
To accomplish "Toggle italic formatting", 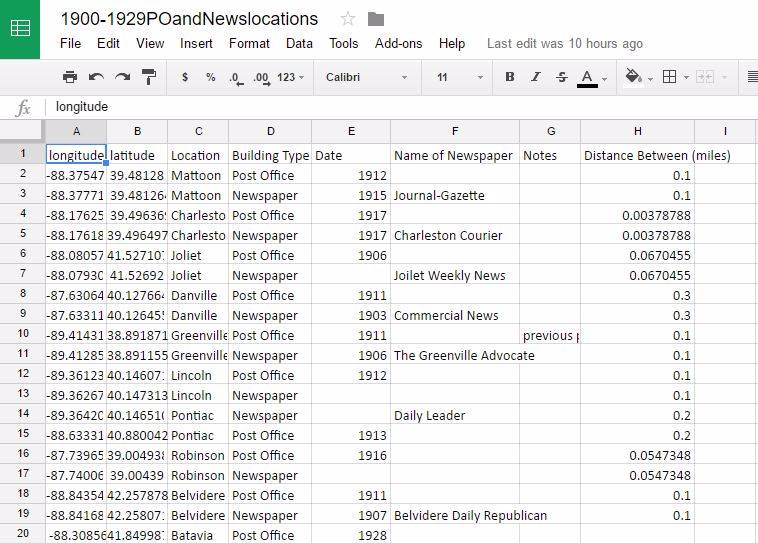I will tap(535, 77).
